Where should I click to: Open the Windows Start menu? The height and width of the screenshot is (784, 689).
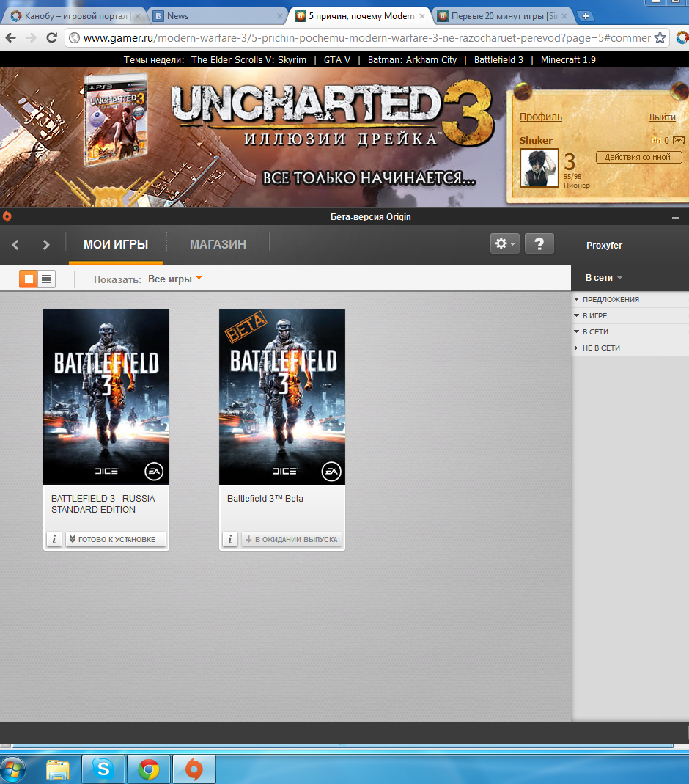pyautogui.click(x=11, y=770)
